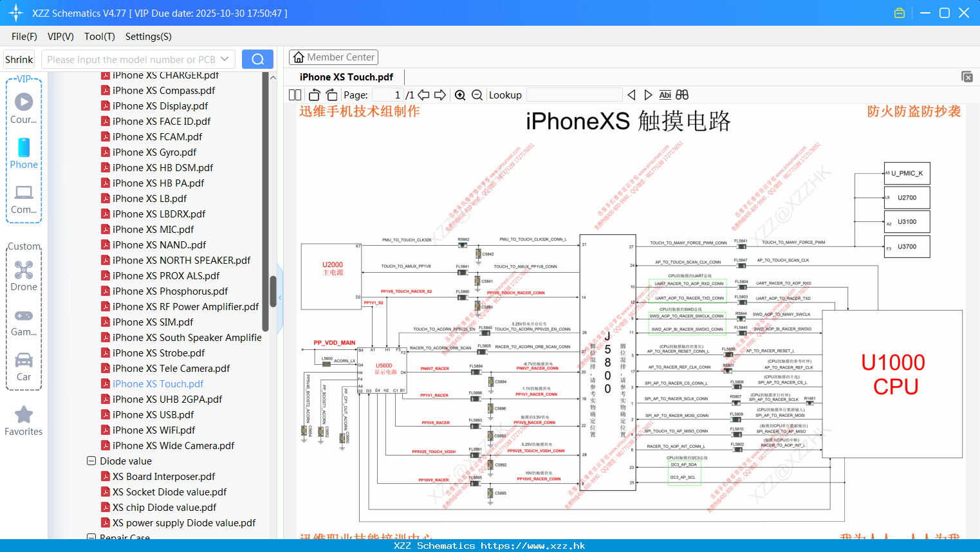Screen dimensions: 980x552
Task: Open iPhone XS Display.pdf
Action: 160,106
